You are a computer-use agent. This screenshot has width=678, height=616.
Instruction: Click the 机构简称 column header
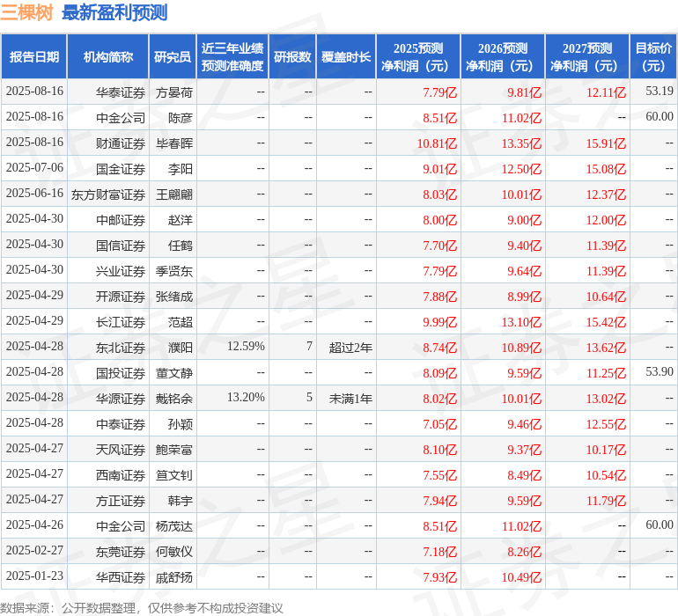108,57
